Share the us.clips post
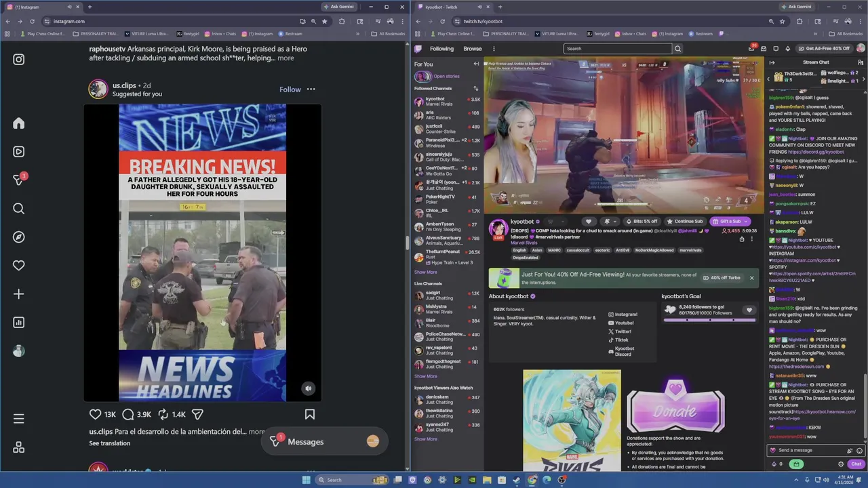The image size is (868, 488). pos(197,414)
